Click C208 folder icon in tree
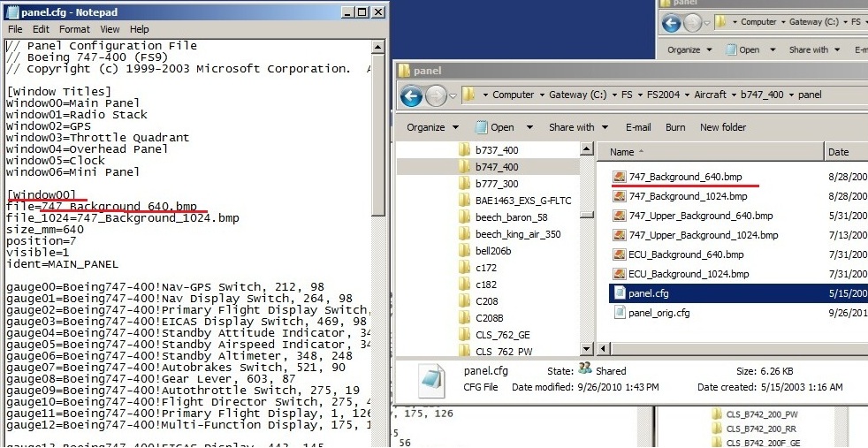Screen dimensions: 868x448 point(464,301)
